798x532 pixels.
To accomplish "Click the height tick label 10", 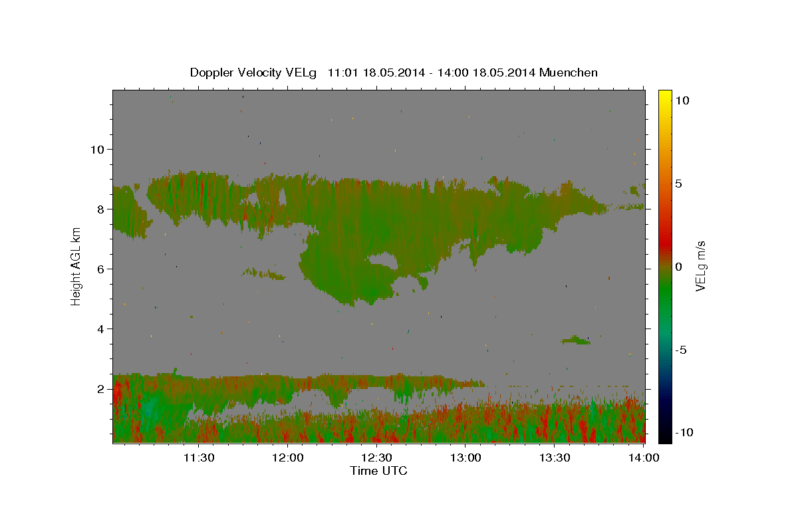I will click(97, 149).
